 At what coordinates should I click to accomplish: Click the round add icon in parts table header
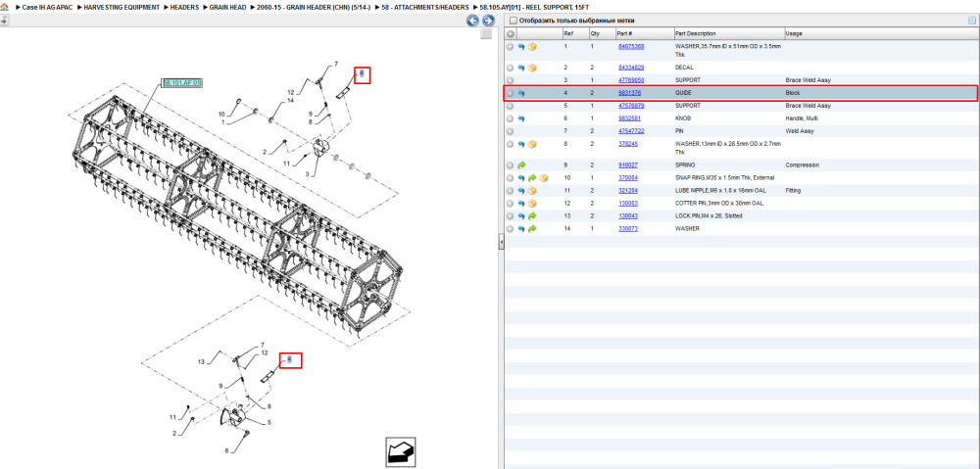[510, 33]
